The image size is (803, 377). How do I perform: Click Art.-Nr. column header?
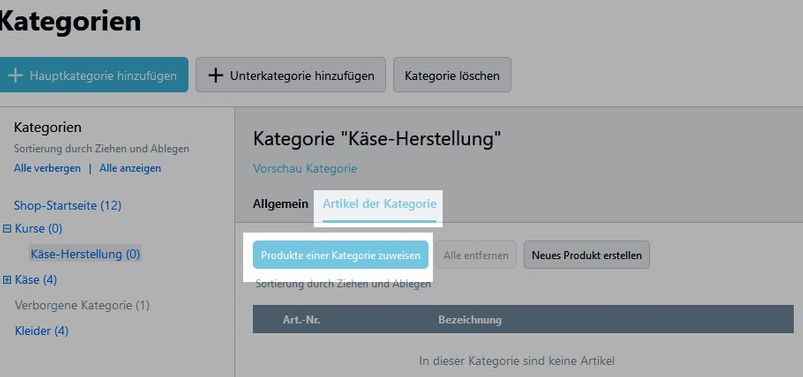(x=302, y=320)
